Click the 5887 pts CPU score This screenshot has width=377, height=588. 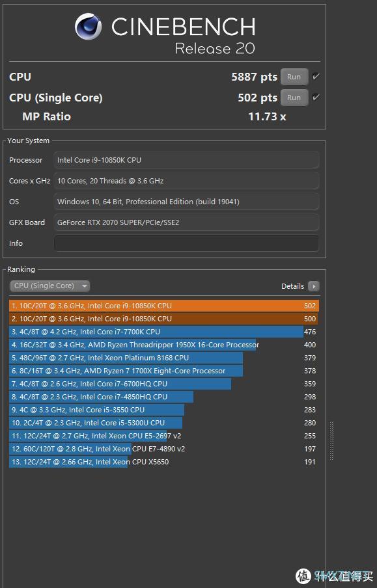point(254,77)
